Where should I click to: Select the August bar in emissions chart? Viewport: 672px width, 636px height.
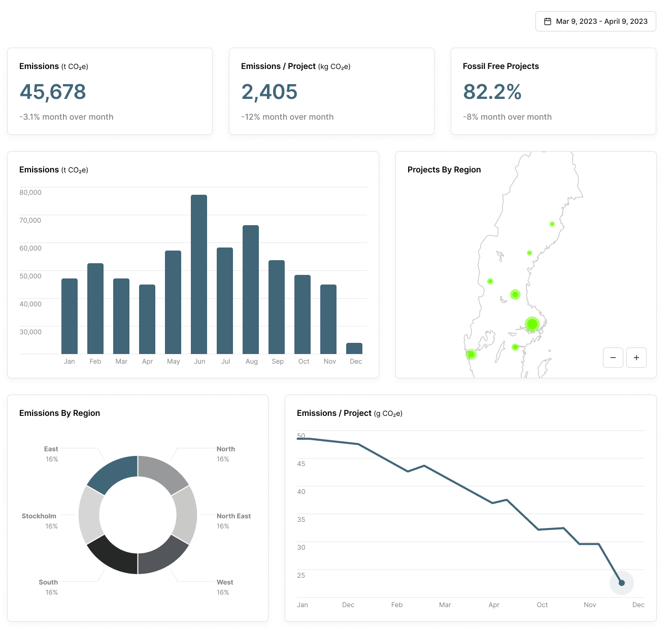251,289
